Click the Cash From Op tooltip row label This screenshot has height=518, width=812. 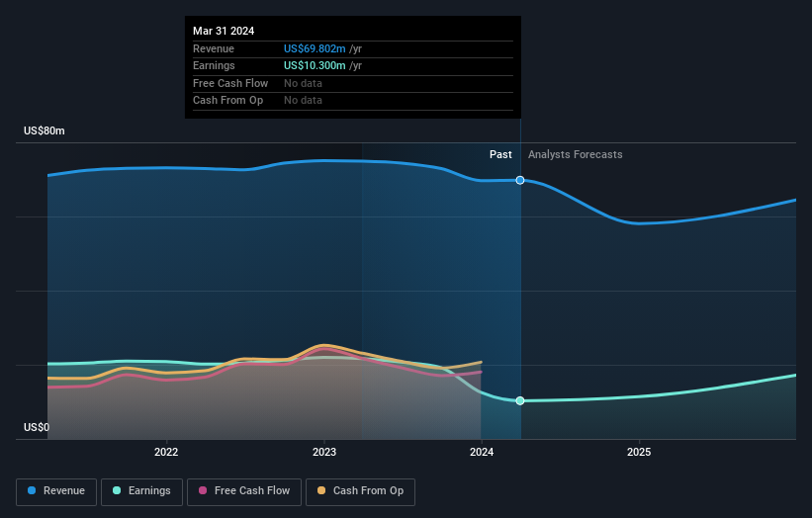pyautogui.click(x=227, y=101)
